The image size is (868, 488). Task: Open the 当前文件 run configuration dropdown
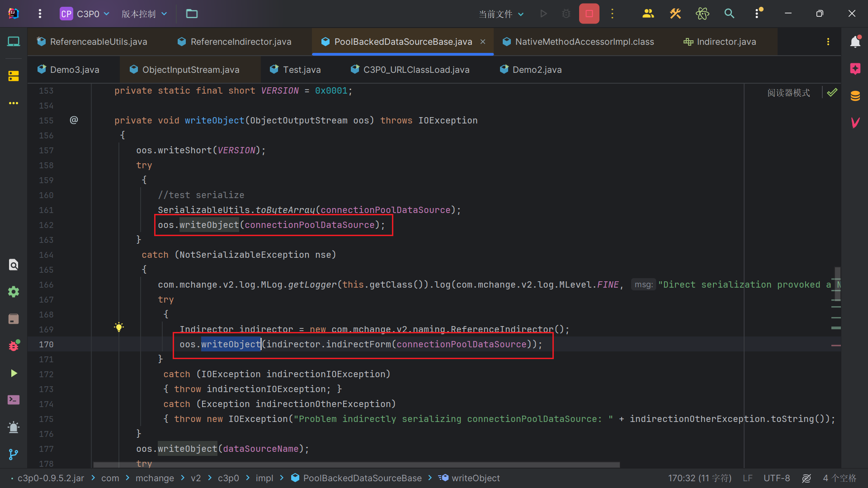(501, 14)
